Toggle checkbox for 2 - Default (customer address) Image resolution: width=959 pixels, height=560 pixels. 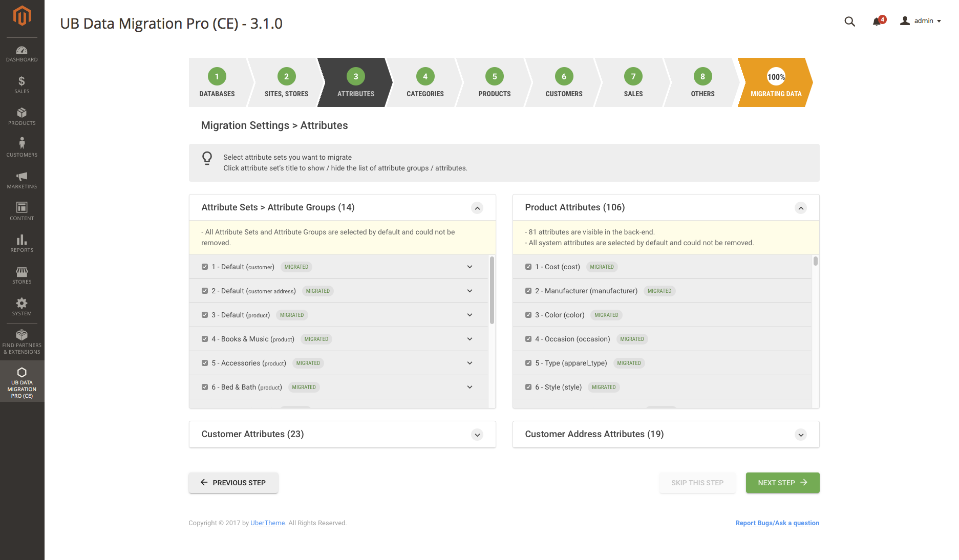pos(205,291)
